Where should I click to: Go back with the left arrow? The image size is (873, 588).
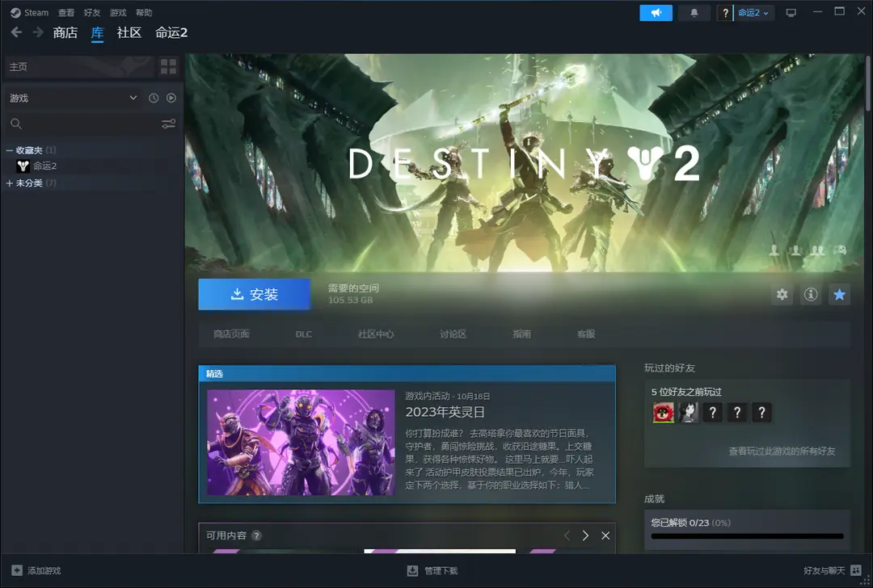(x=17, y=32)
